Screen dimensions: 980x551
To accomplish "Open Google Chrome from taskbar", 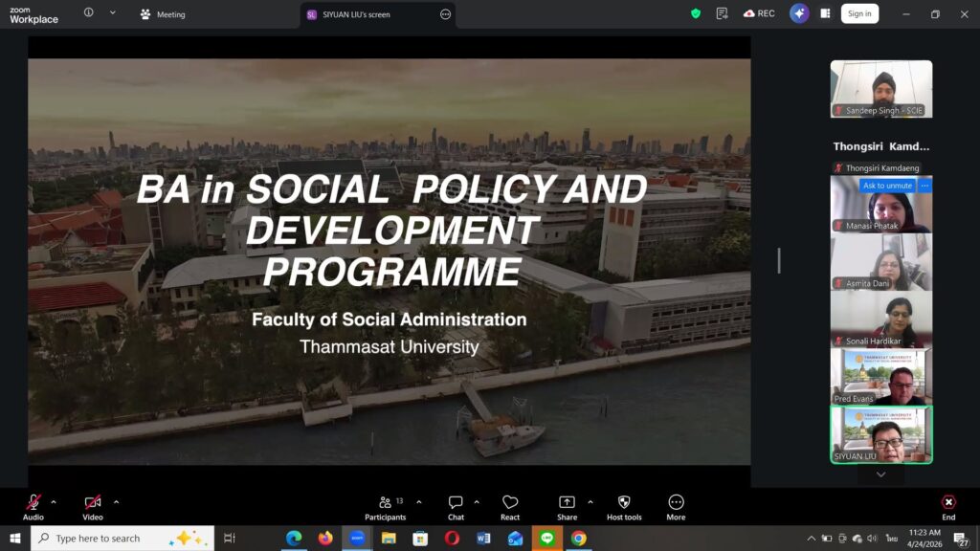I will [579, 538].
